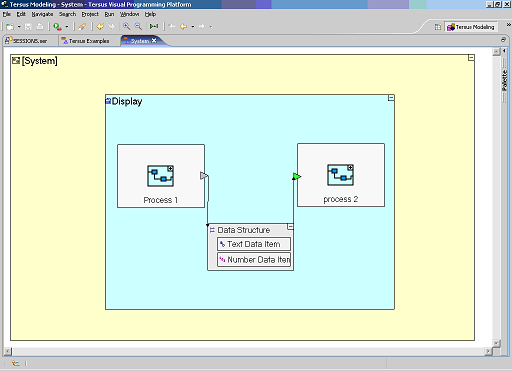
Task: Expand the back history dropdown arrow
Action: 193,27
